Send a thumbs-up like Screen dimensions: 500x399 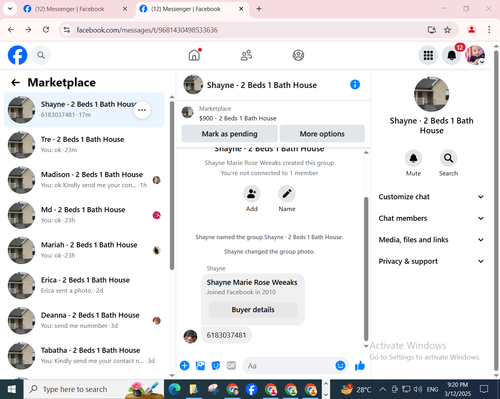point(360,366)
